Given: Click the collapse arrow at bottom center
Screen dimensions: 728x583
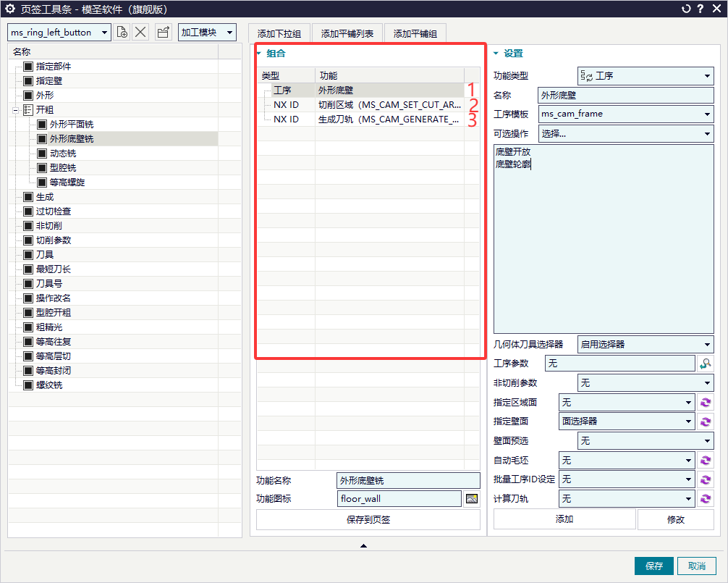Looking at the screenshot, I should [363, 545].
